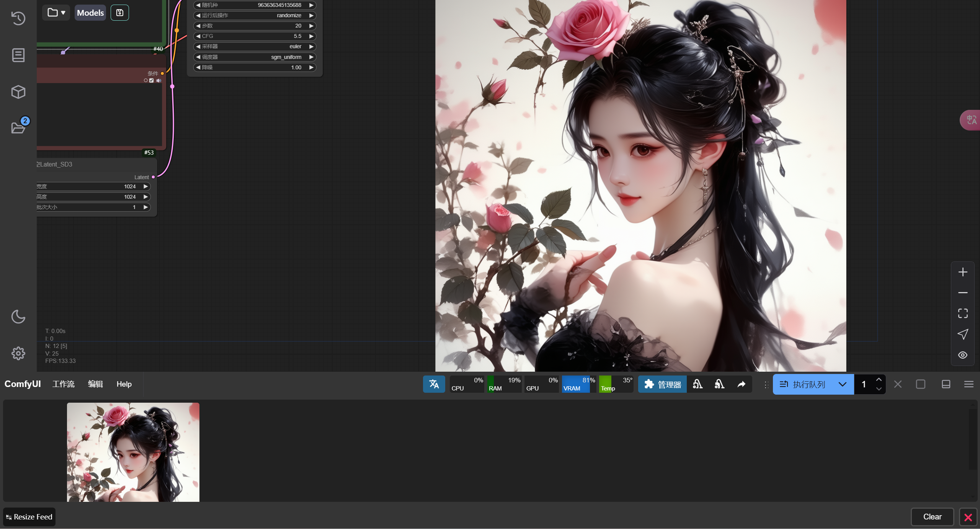Click the share arrow icon
Screen dimensions: 980x529
[741, 384]
